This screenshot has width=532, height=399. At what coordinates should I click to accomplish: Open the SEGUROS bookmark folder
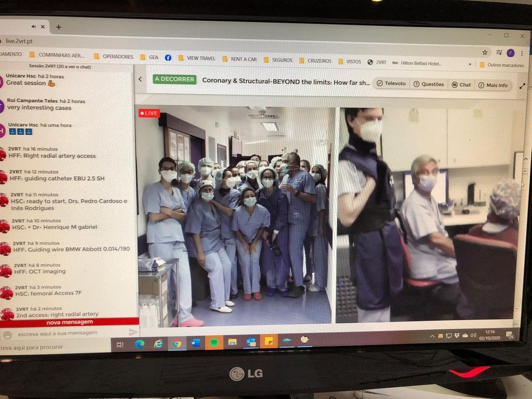click(278, 60)
